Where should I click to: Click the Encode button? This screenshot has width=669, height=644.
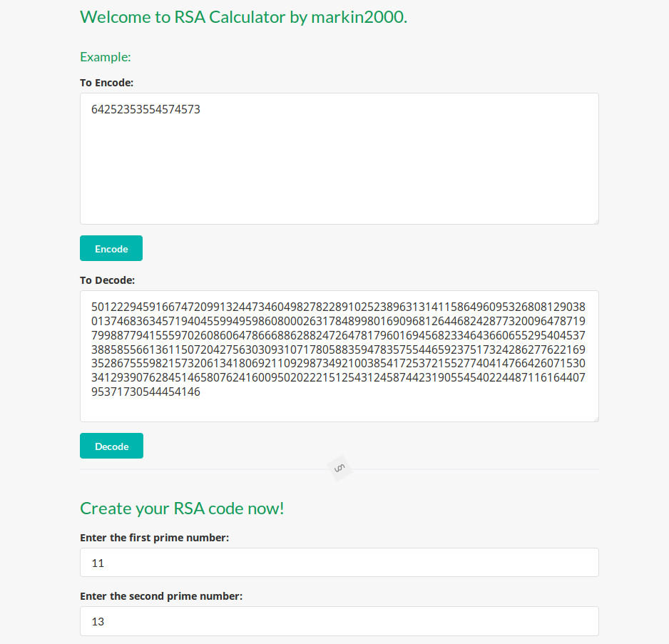[111, 248]
